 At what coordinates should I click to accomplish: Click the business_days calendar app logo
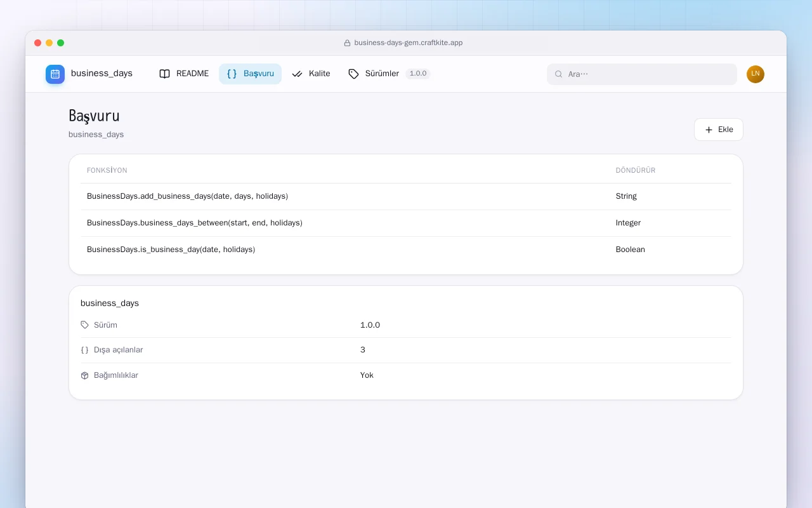55,74
